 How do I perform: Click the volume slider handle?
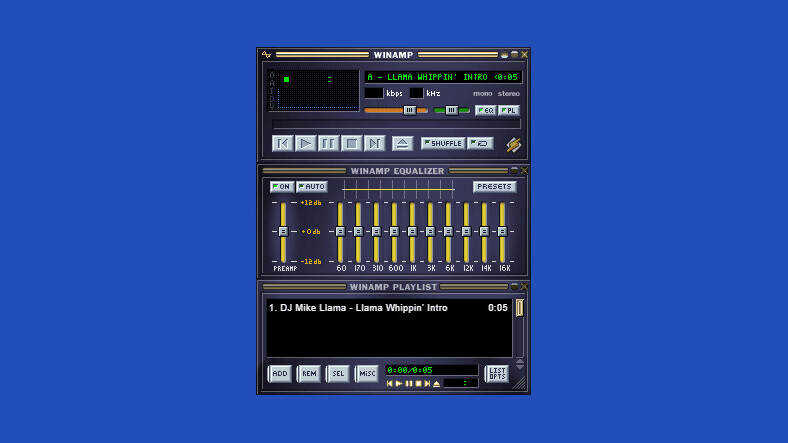410,110
